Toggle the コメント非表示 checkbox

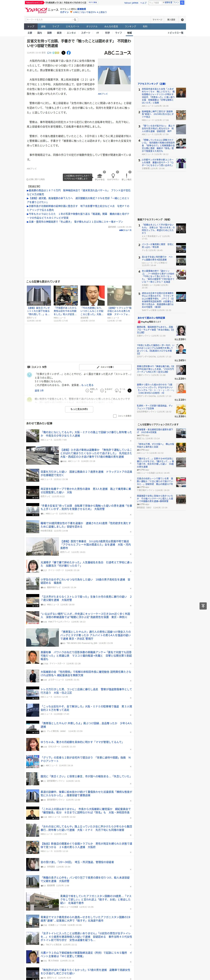(115, 416)
